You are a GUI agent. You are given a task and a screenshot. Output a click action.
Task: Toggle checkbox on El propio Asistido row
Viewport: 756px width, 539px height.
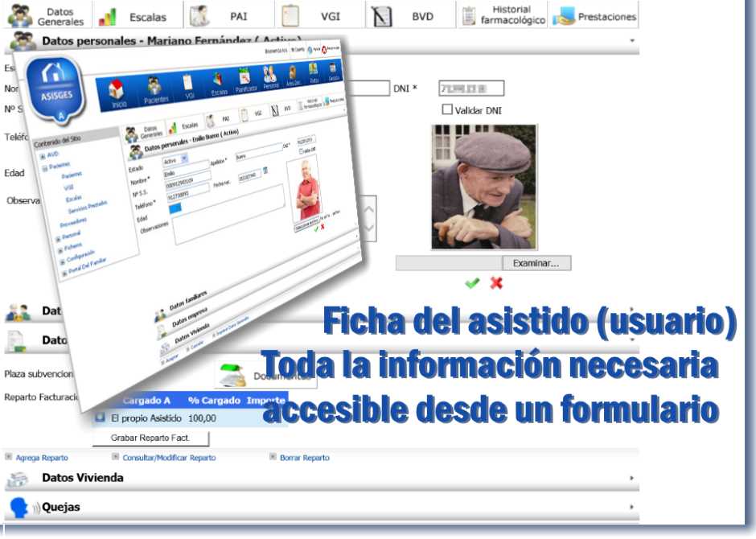(x=100, y=417)
